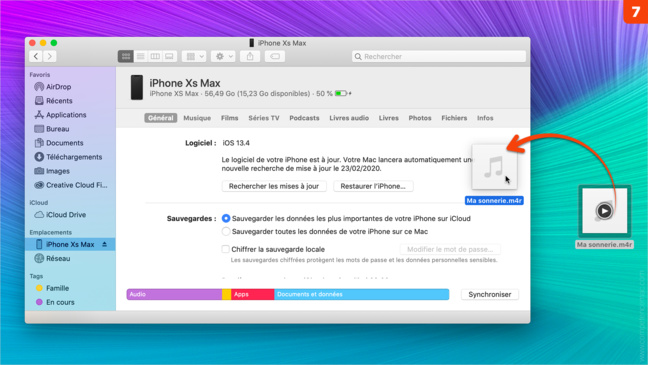Switch Finder to icon view
The width and height of the screenshot is (648, 365).
[x=126, y=56]
